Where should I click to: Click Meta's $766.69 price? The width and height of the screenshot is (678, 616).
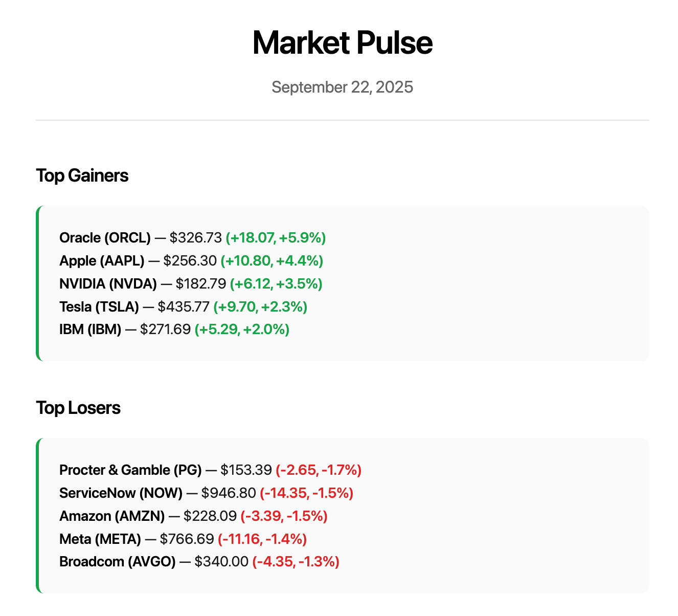(x=187, y=539)
